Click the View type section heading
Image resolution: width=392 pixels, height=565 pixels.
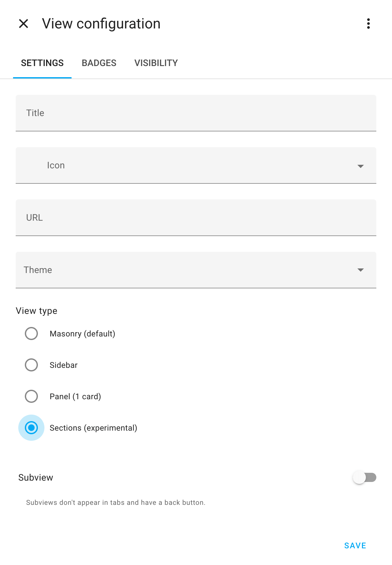pos(37,311)
